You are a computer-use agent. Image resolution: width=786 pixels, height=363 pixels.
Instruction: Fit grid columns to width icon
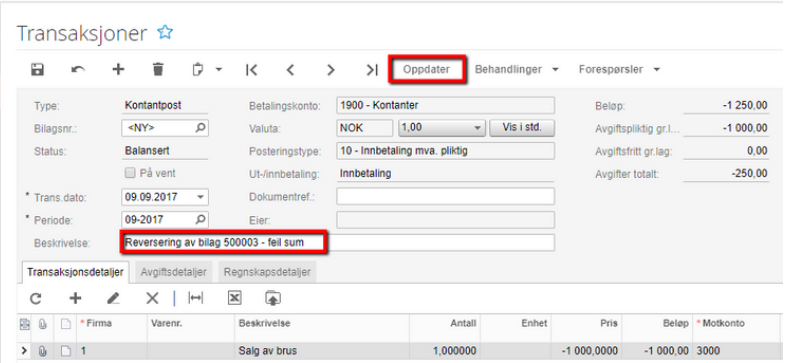point(195,298)
